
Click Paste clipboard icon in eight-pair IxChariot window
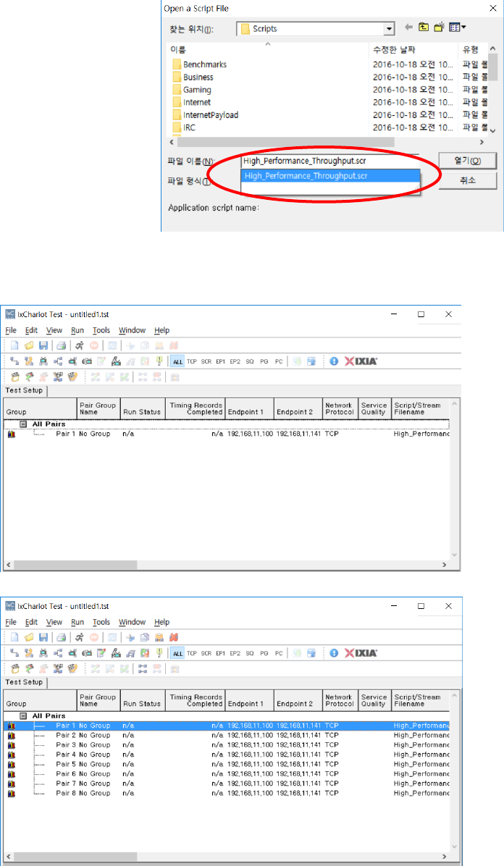159,637
